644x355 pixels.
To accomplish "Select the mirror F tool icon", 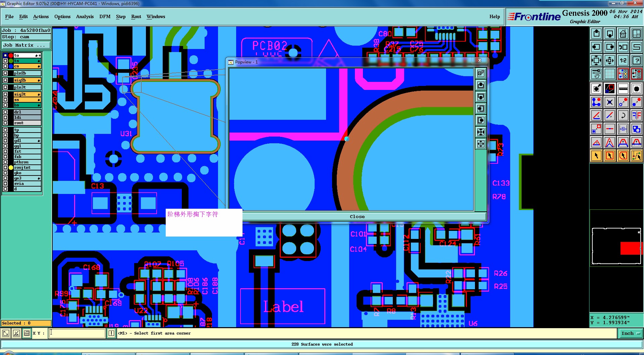I will [x=636, y=115].
